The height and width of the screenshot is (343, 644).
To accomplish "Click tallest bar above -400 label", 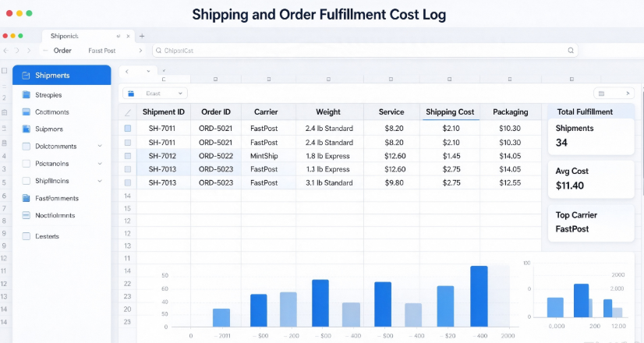I will click(x=479, y=296).
